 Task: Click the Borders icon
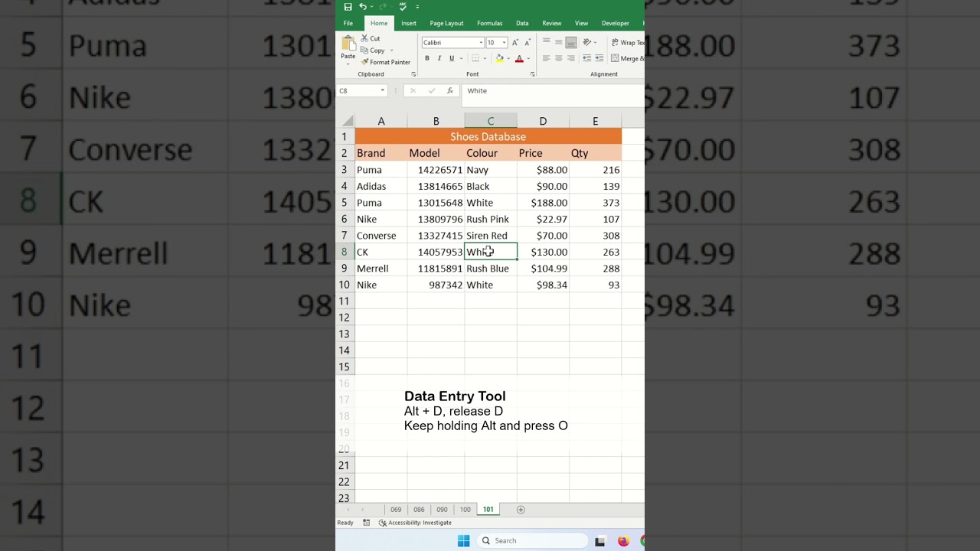tap(475, 58)
